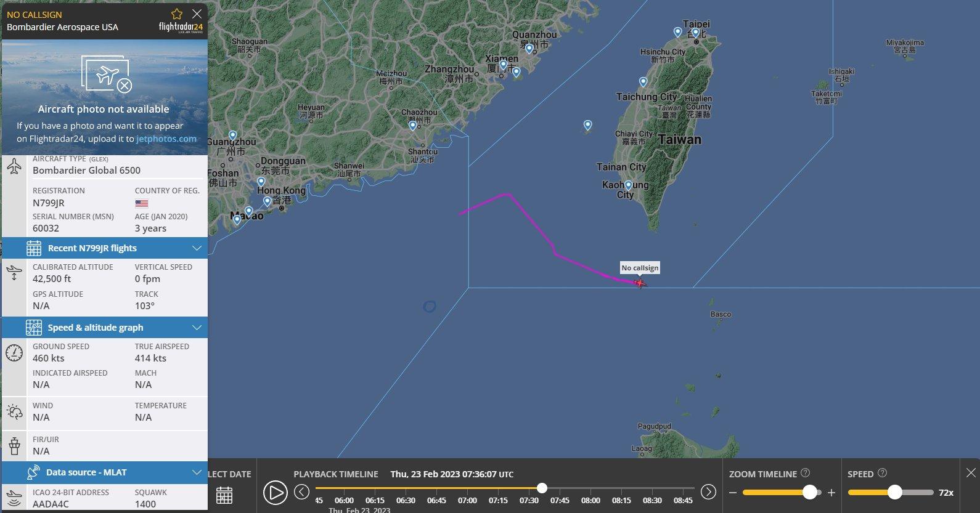Viewport: 980px width, 513px height.
Task: Close the playback bar
Action: pyautogui.click(x=971, y=473)
